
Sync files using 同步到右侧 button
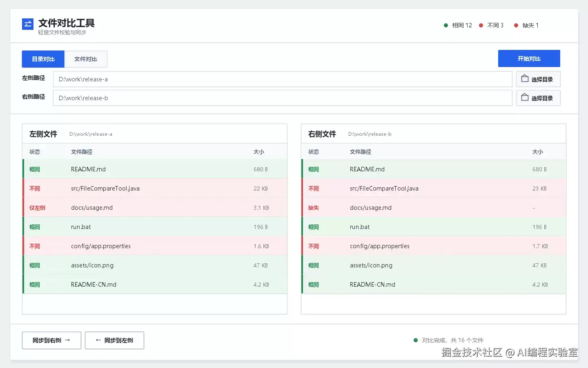[x=51, y=340]
